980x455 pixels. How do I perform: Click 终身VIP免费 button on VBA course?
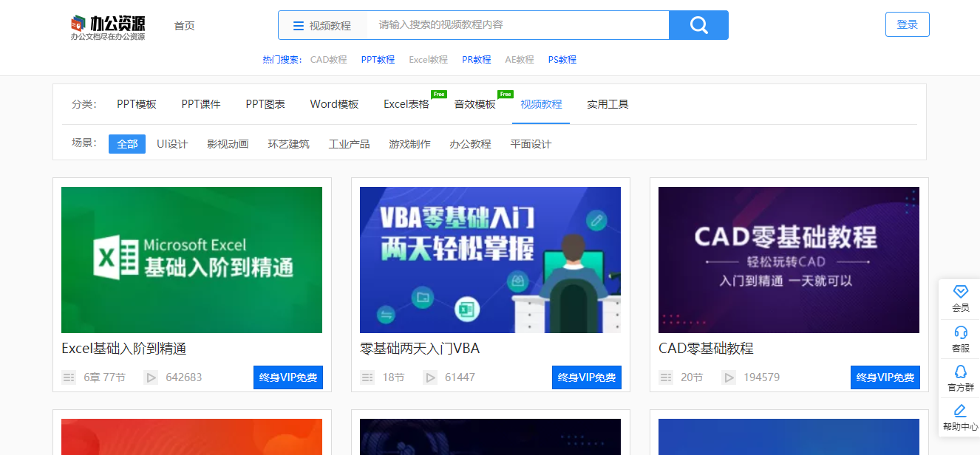(586, 377)
